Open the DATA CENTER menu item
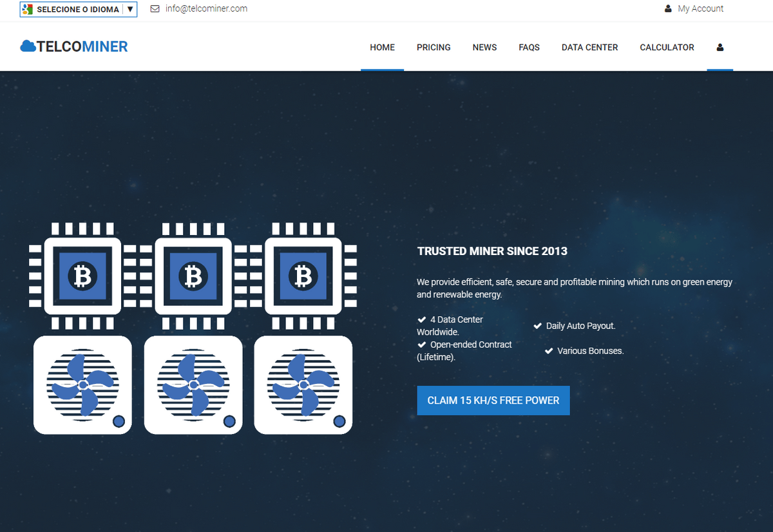This screenshot has height=532, width=773. click(x=589, y=47)
